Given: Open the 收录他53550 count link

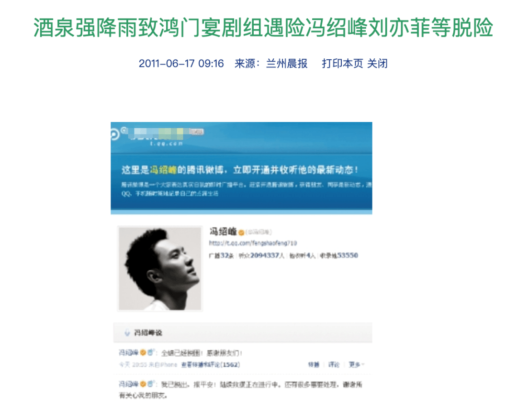Looking at the screenshot, I should click(x=338, y=255).
